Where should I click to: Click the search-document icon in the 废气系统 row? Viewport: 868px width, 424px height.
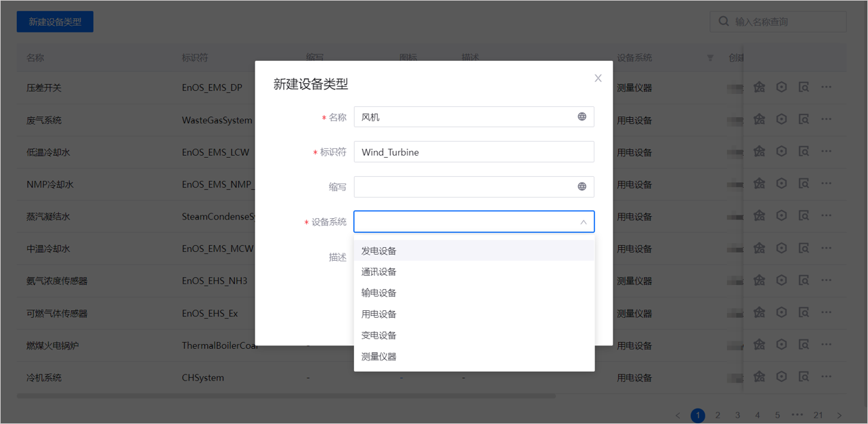pyautogui.click(x=804, y=120)
